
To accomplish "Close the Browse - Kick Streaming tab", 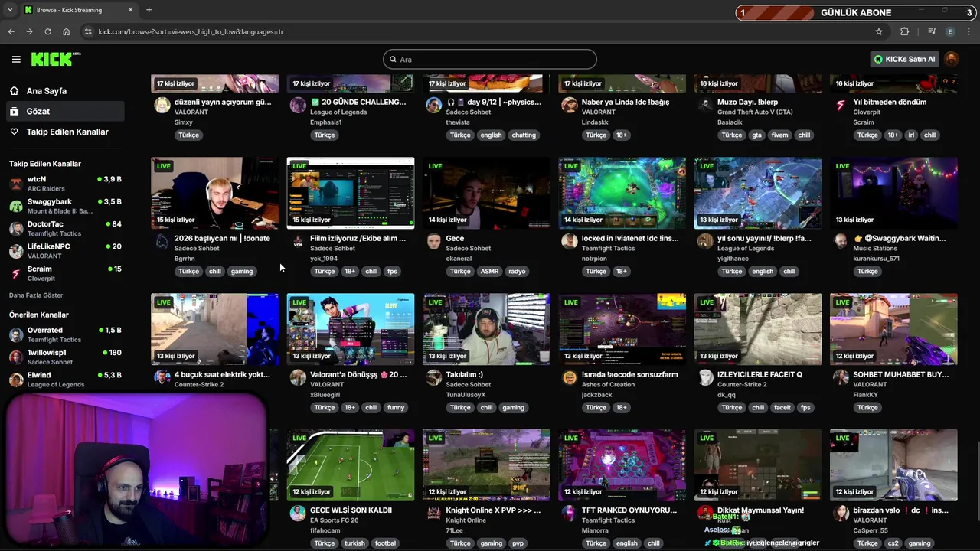I will pyautogui.click(x=130, y=10).
